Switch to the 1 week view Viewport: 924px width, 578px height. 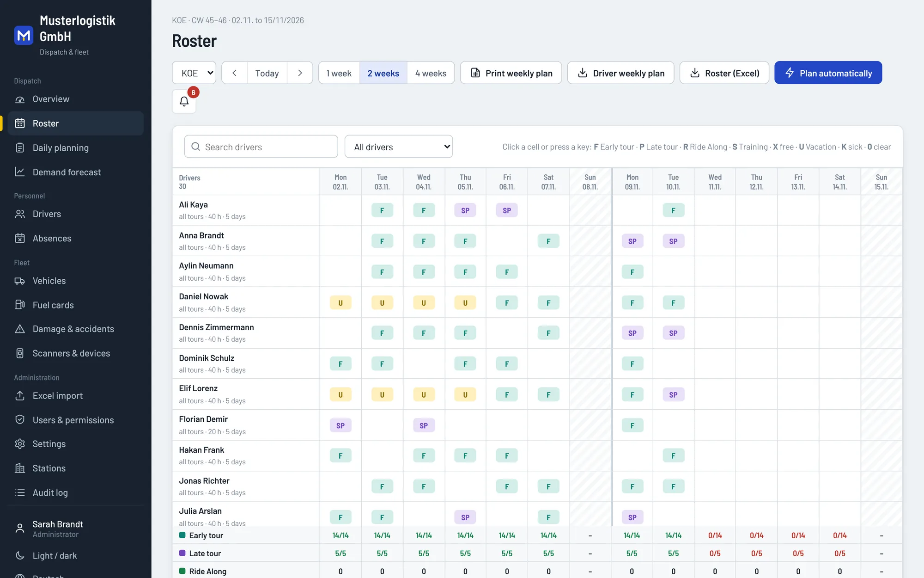(x=339, y=73)
